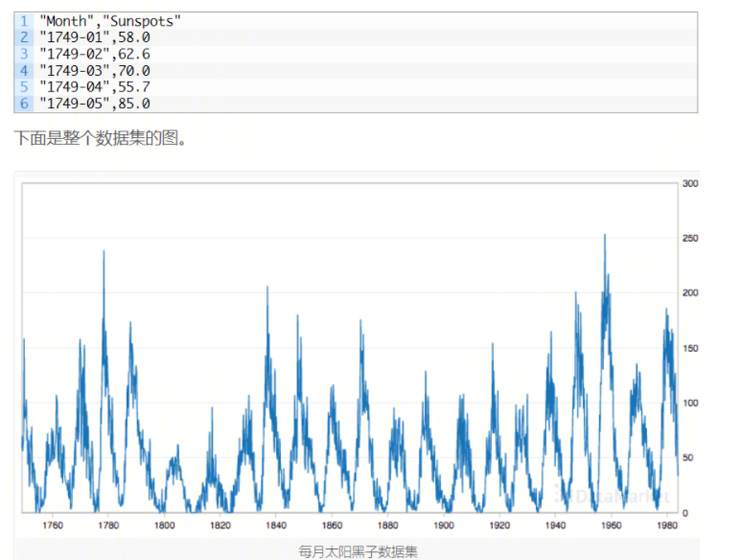Click code line "Month","Sunspots" header row
This screenshot has height=560, width=742.
(x=110, y=21)
